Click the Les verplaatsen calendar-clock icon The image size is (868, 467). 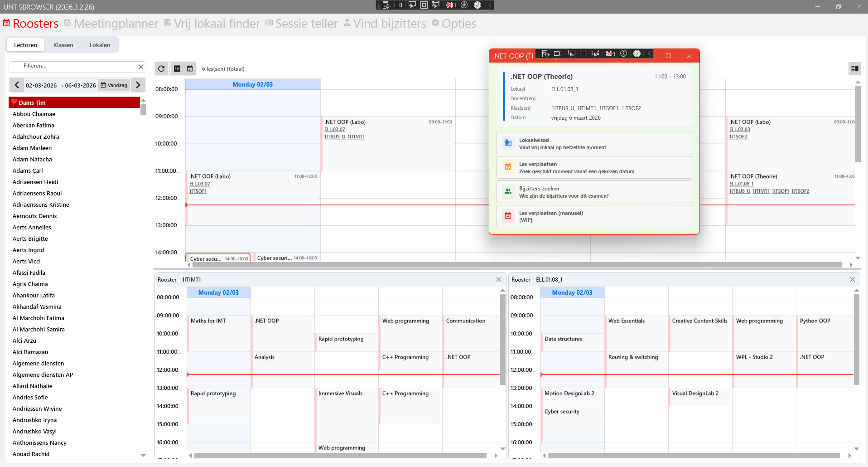coord(508,167)
